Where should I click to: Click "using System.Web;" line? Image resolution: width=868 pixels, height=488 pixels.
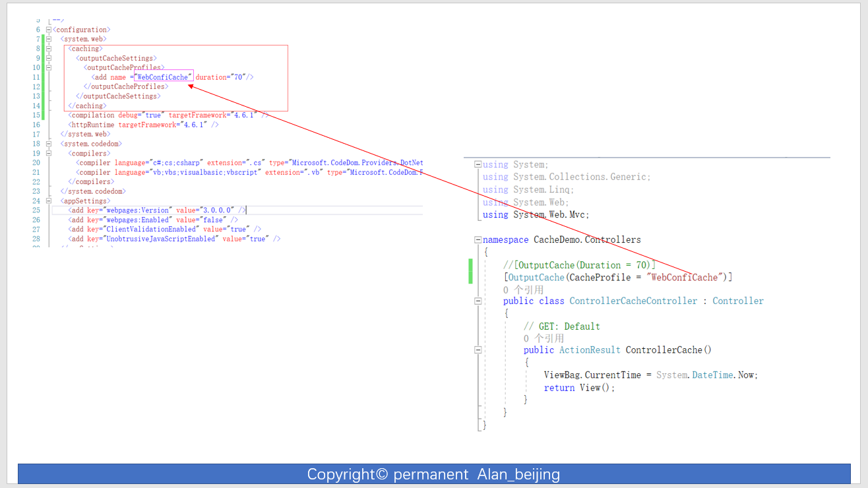coord(526,202)
